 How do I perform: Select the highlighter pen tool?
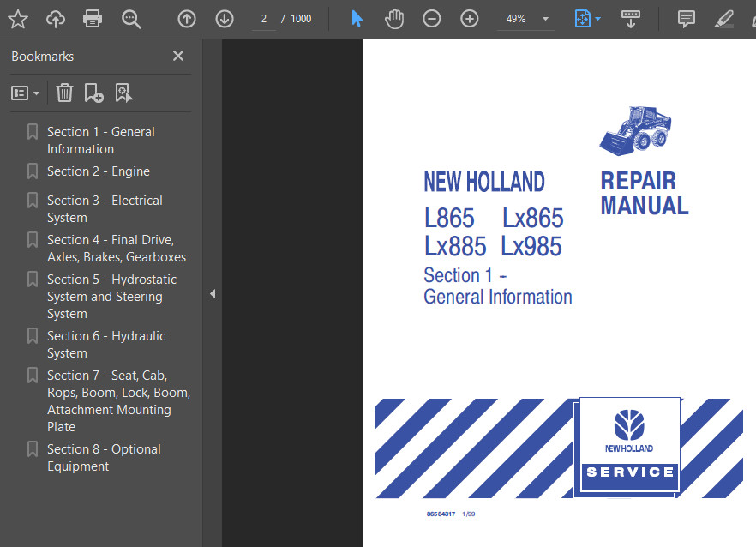pyautogui.click(x=723, y=20)
